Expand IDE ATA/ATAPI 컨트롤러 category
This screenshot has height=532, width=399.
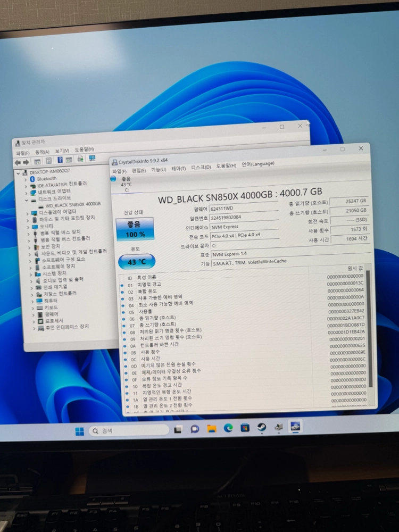click(x=26, y=187)
